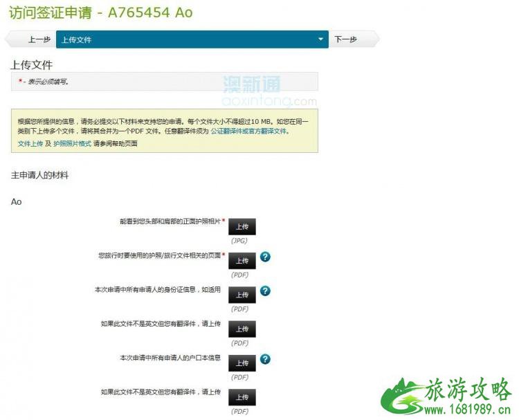Proceed with 下一步 button
This screenshot has width=519, height=420.
point(346,39)
